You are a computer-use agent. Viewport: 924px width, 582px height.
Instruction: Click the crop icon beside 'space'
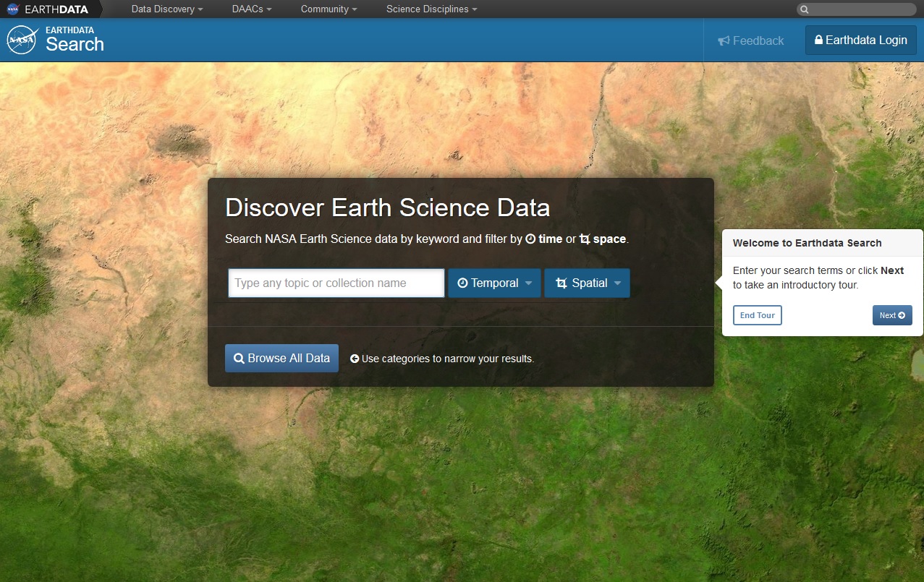tap(585, 239)
